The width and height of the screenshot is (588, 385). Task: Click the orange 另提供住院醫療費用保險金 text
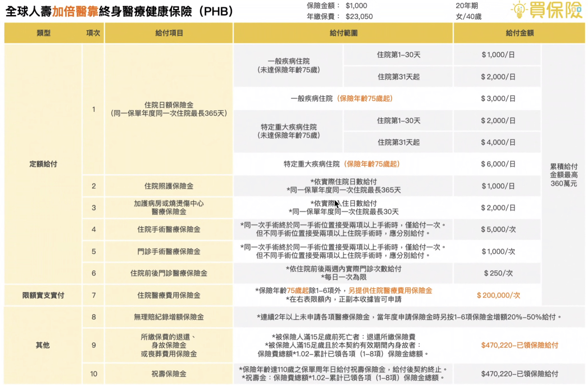pyautogui.click(x=390, y=291)
